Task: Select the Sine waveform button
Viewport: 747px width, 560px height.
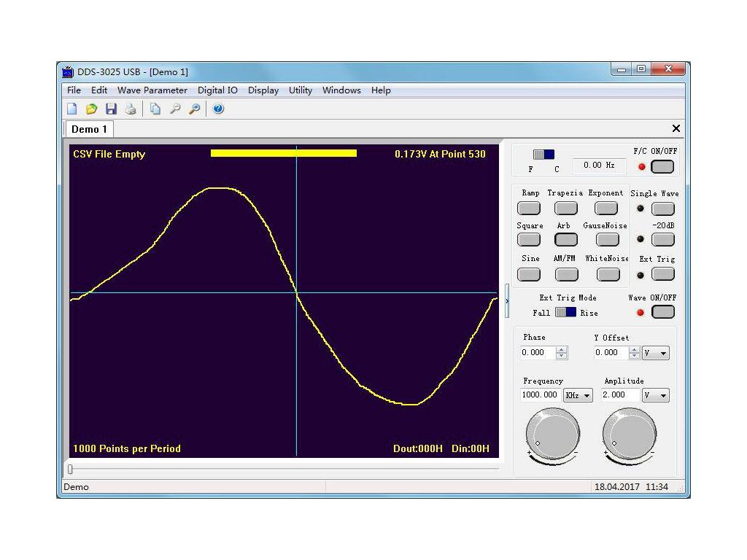Action: coord(529,275)
